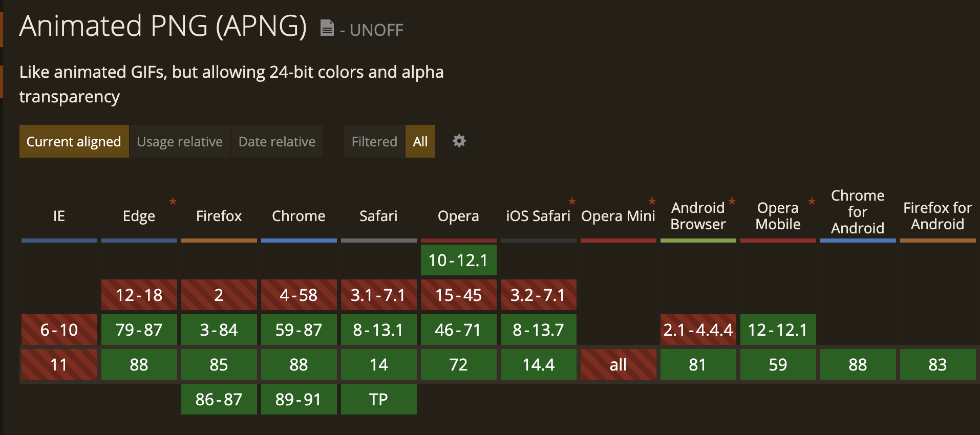This screenshot has width=980, height=435.
Task: Click the Firefox column header
Action: coord(219,216)
